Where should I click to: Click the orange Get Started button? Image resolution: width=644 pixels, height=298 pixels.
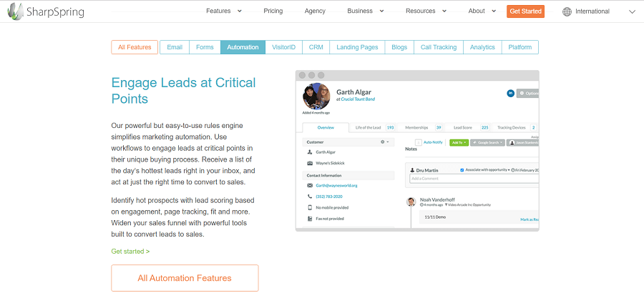tap(526, 11)
